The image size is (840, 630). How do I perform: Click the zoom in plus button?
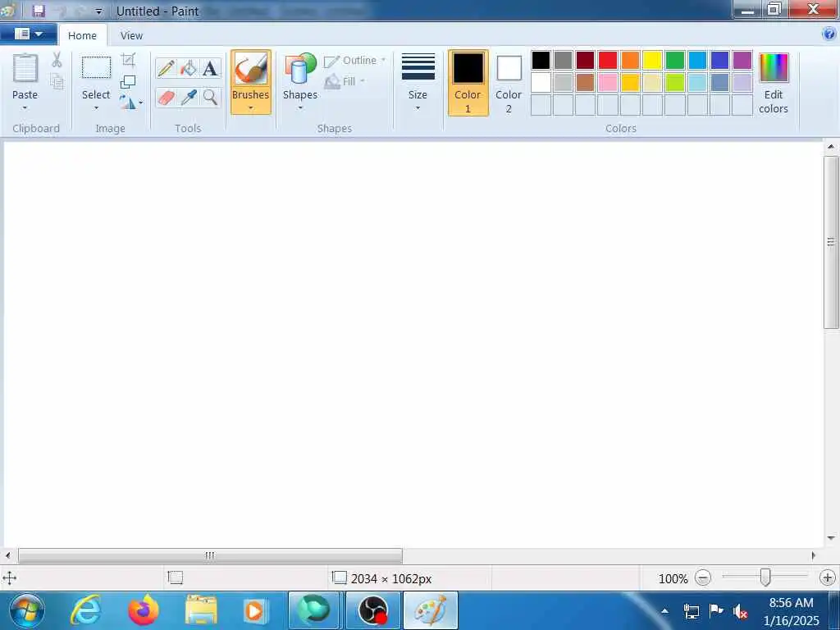827,578
